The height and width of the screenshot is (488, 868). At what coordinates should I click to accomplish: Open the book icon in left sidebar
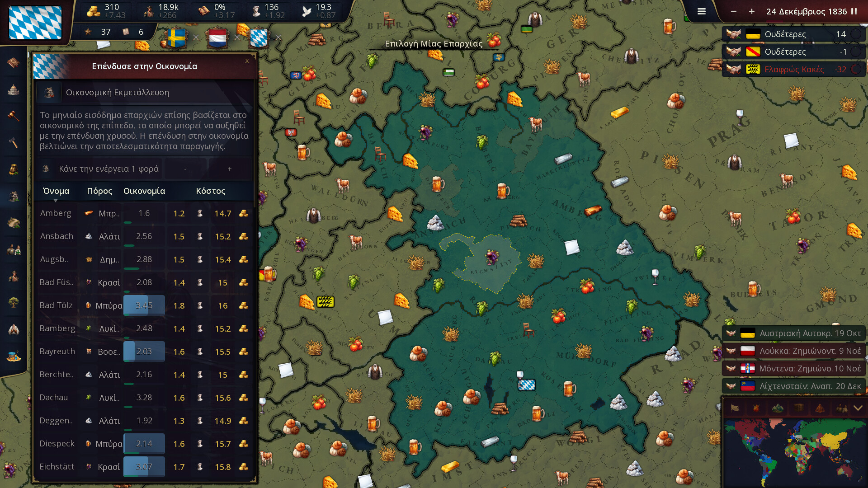point(14,63)
